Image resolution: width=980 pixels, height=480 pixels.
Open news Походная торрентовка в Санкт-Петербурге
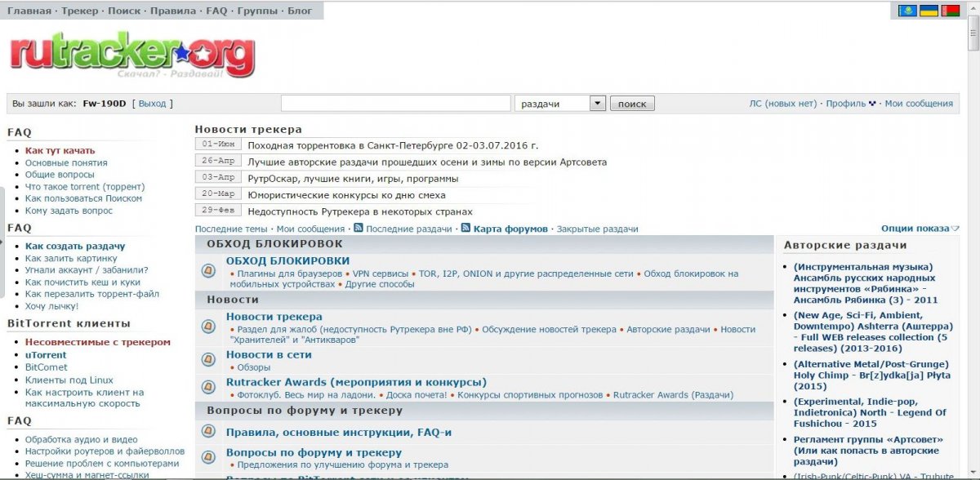point(393,145)
